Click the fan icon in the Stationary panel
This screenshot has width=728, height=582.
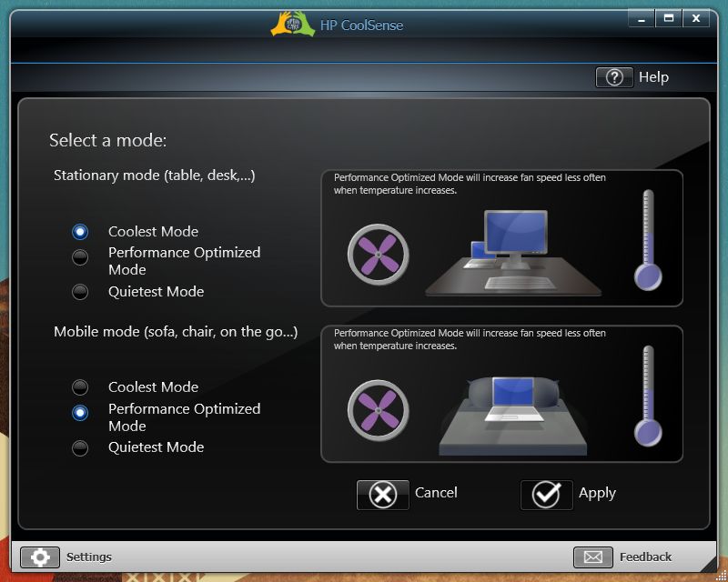coord(379,255)
